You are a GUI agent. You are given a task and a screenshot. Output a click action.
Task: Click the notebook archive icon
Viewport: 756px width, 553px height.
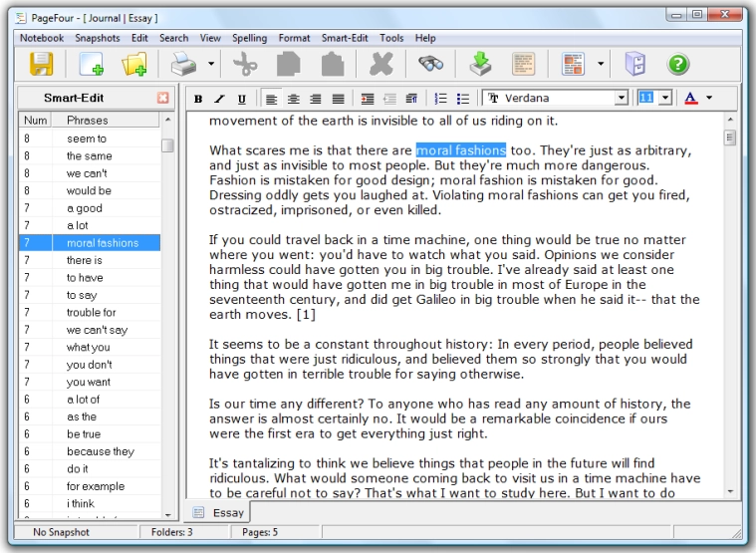[635, 64]
